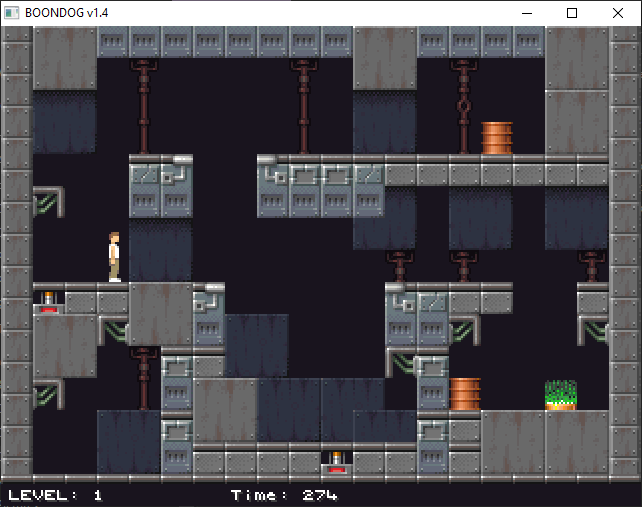Viewport: 642px width, 507px height.
Task: Click the green-wired bracket on lower left wall
Action: pyautogui.click(x=48, y=394)
